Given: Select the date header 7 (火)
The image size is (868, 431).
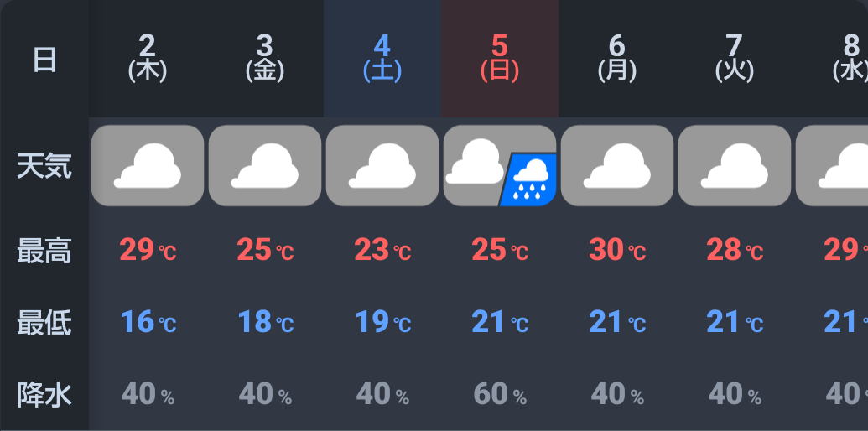Looking at the screenshot, I should [735, 57].
